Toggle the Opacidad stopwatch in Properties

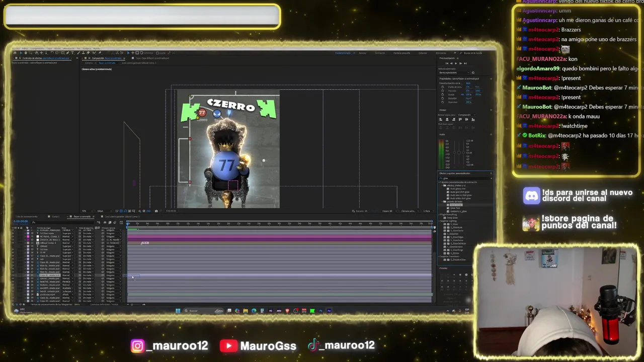(443, 102)
